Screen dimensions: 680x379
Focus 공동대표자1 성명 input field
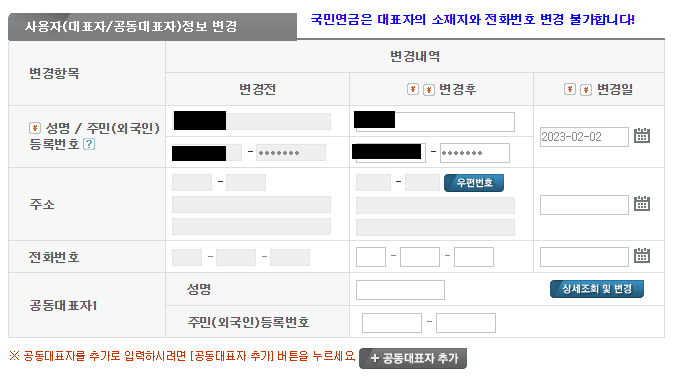(x=400, y=290)
